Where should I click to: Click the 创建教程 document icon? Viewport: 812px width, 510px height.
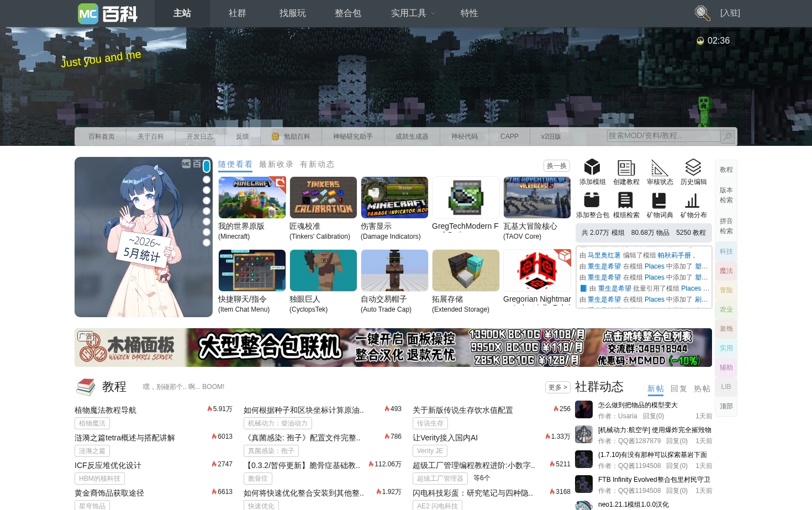pos(626,167)
